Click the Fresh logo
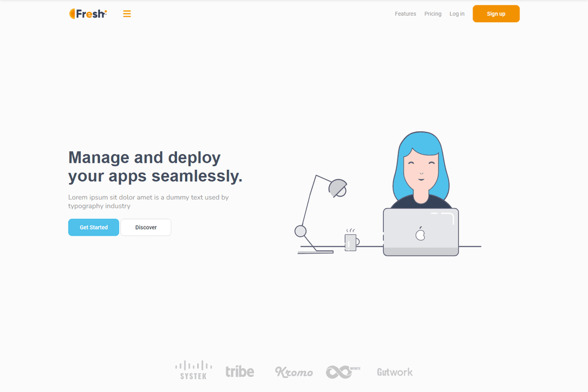Screen dimensions: 588x392 (88, 14)
